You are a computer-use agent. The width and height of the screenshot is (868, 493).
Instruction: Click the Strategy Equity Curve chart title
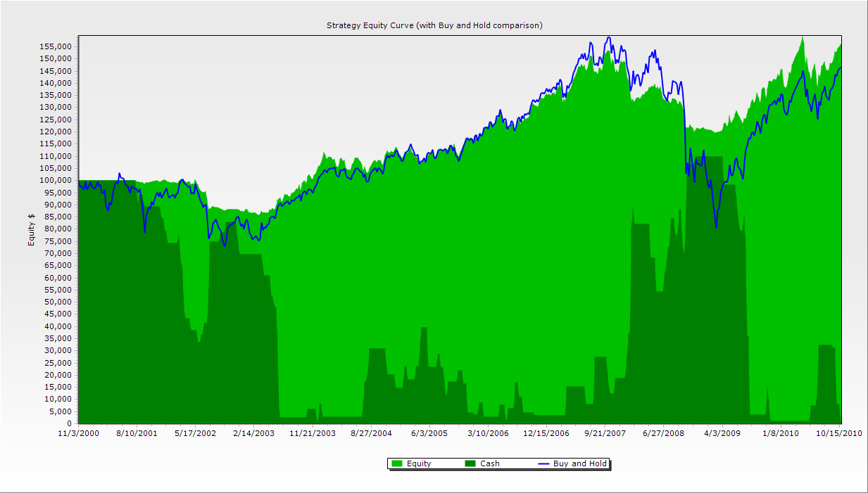(434, 25)
